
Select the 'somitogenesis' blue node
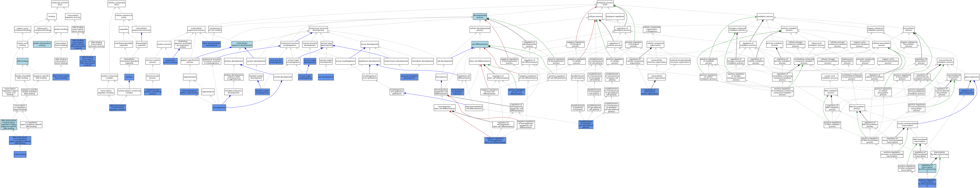point(219,108)
